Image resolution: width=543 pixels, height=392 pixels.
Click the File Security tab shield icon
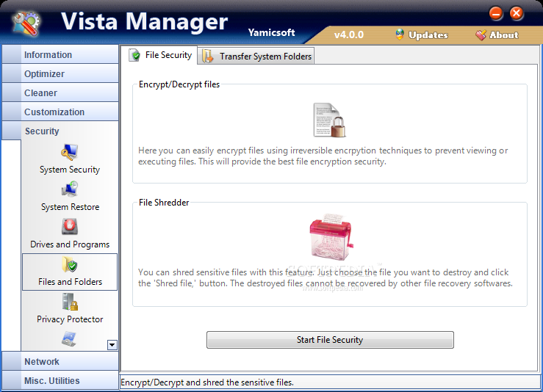tap(134, 55)
